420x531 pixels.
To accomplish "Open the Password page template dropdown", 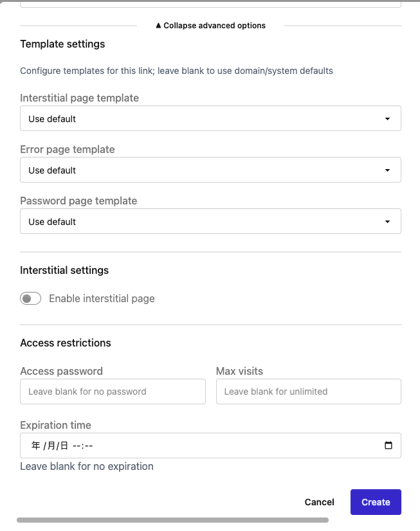I will 210,221.
